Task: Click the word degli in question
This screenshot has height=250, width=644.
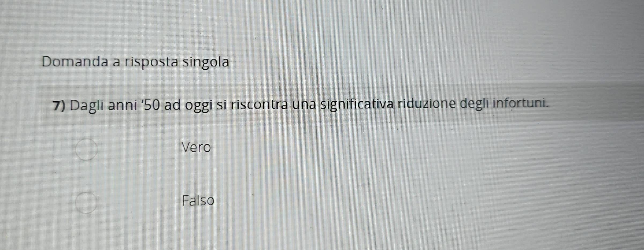Action: [475, 104]
